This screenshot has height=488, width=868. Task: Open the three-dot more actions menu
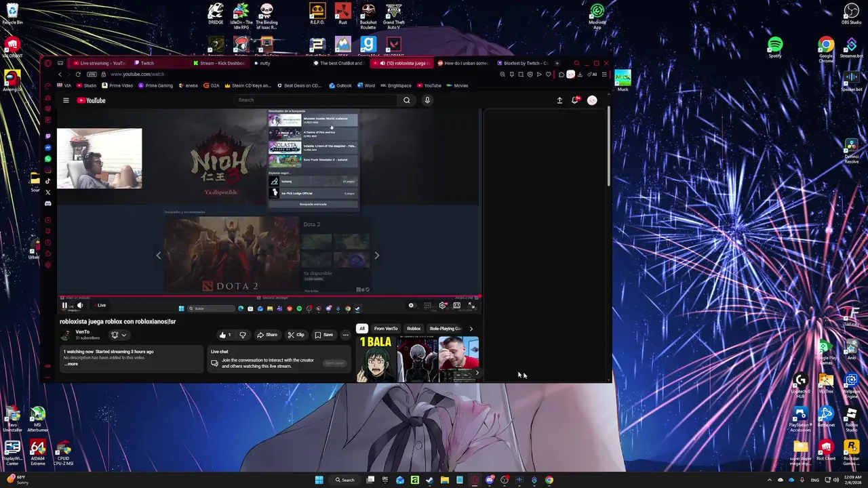(345, 335)
